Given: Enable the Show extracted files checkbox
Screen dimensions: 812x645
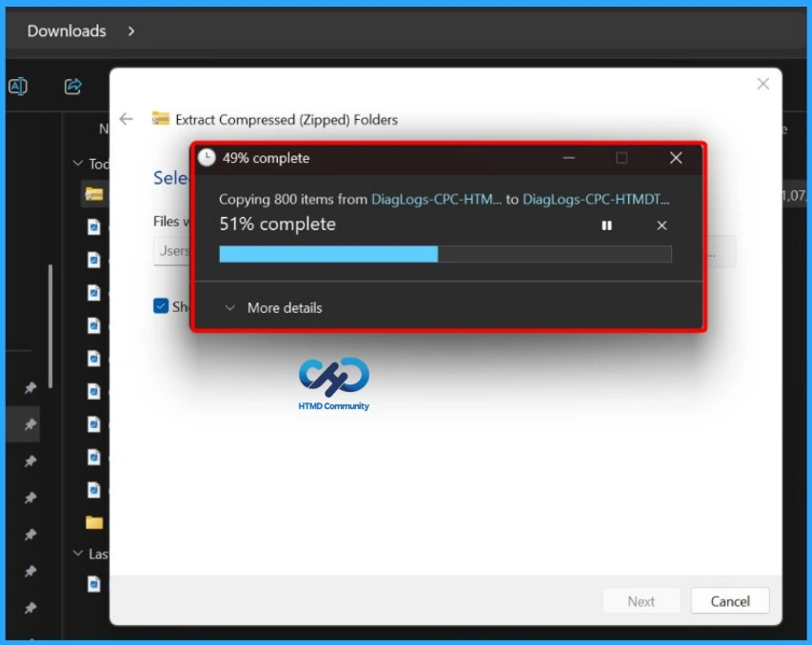Looking at the screenshot, I should click(160, 305).
